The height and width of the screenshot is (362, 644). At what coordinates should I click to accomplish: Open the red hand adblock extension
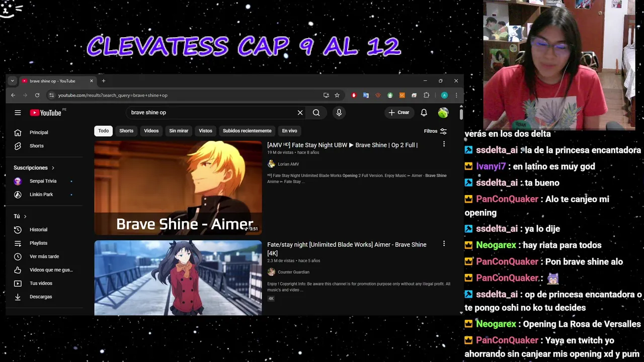354,95
